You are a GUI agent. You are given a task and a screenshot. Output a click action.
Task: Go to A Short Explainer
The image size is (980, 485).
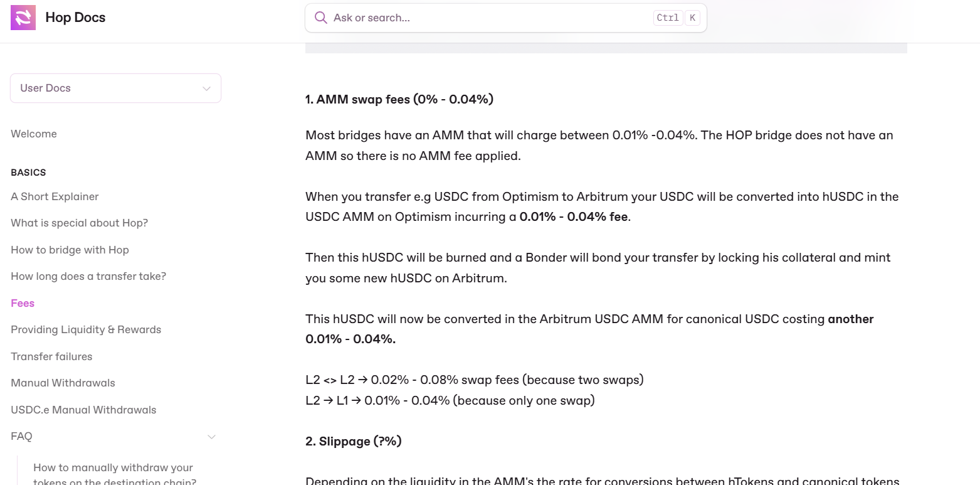tap(55, 196)
